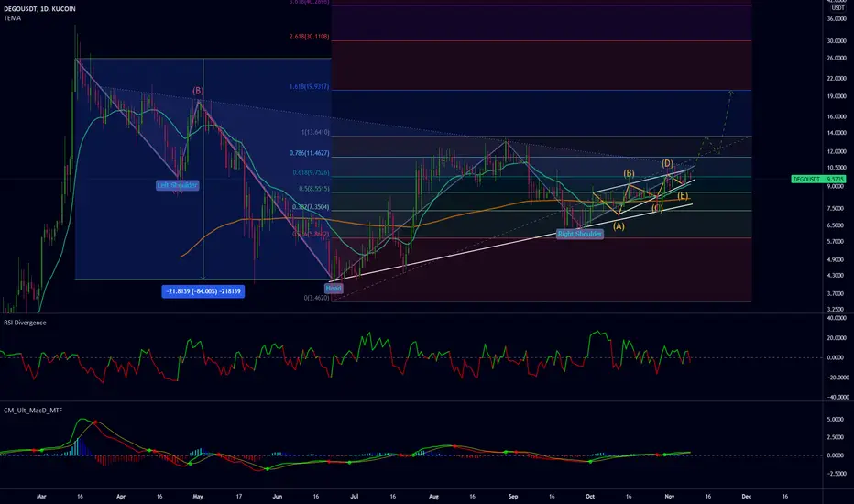Click 26.0000 on the price axis
The width and height of the screenshot is (854, 504).
tap(837, 58)
